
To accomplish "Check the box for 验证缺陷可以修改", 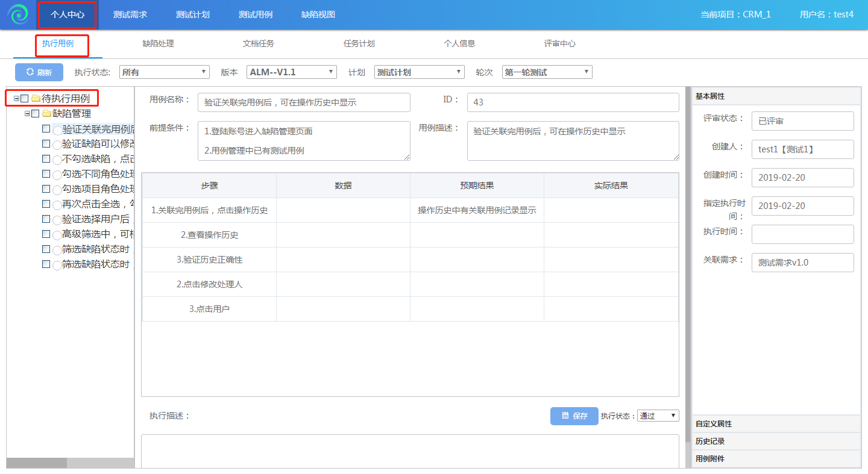I will (x=46, y=144).
